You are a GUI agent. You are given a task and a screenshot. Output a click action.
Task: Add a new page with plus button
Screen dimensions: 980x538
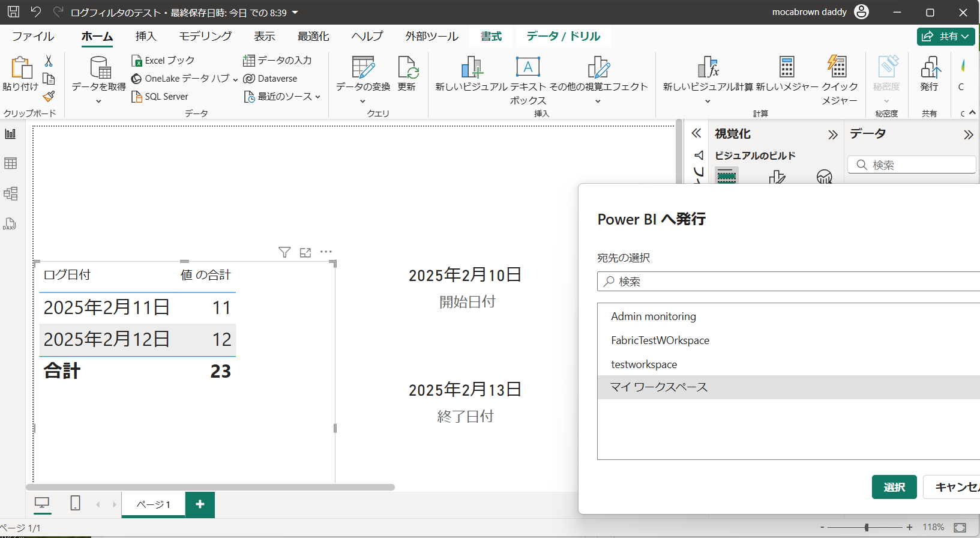(200, 504)
